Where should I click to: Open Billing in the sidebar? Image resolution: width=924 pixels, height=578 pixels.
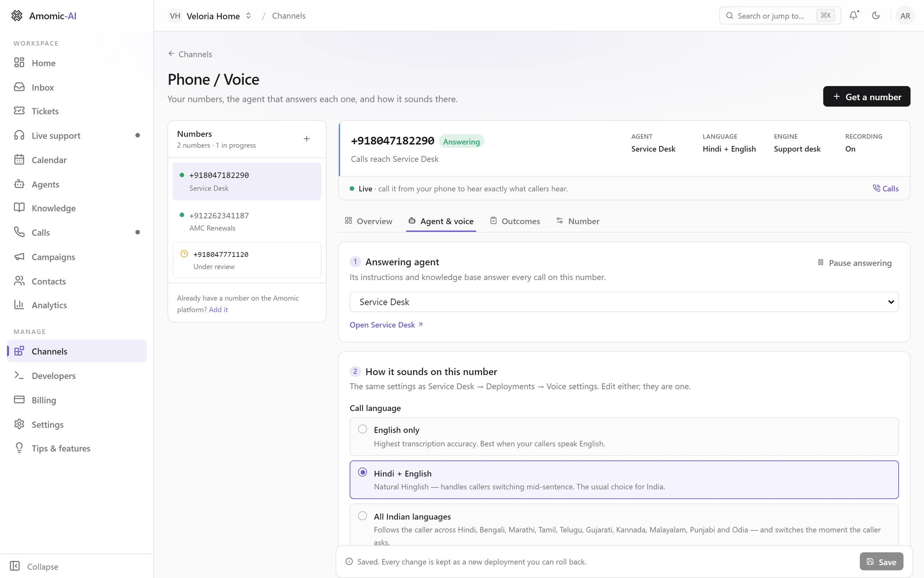77,400
